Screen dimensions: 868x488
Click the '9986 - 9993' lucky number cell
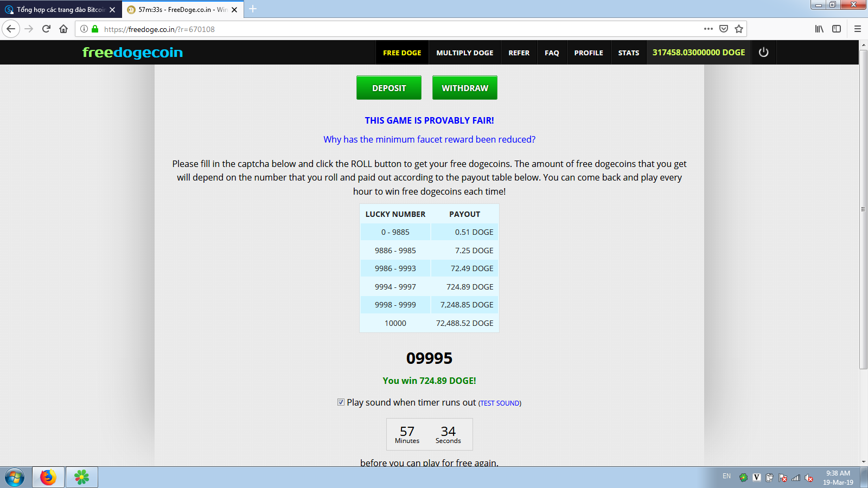[x=395, y=268]
